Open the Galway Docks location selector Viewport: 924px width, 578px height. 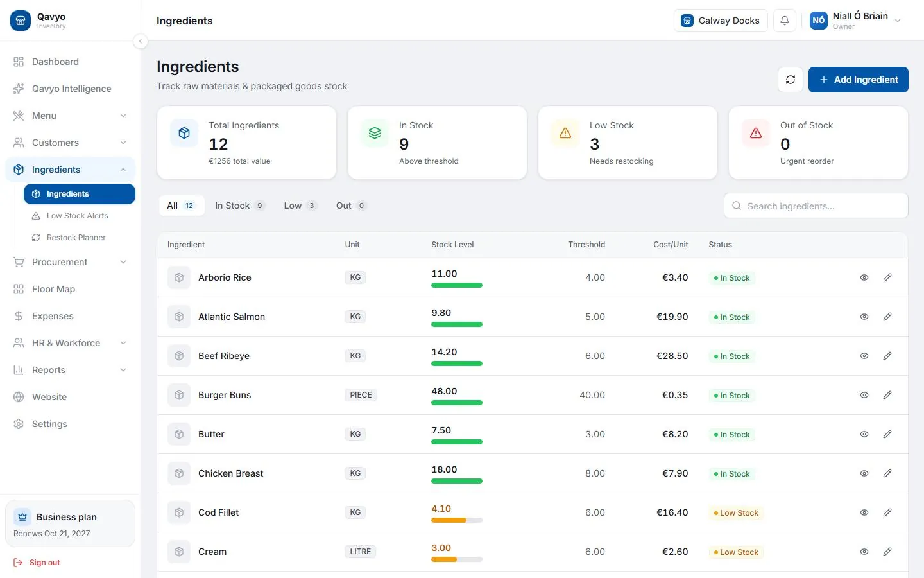[x=721, y=21]
